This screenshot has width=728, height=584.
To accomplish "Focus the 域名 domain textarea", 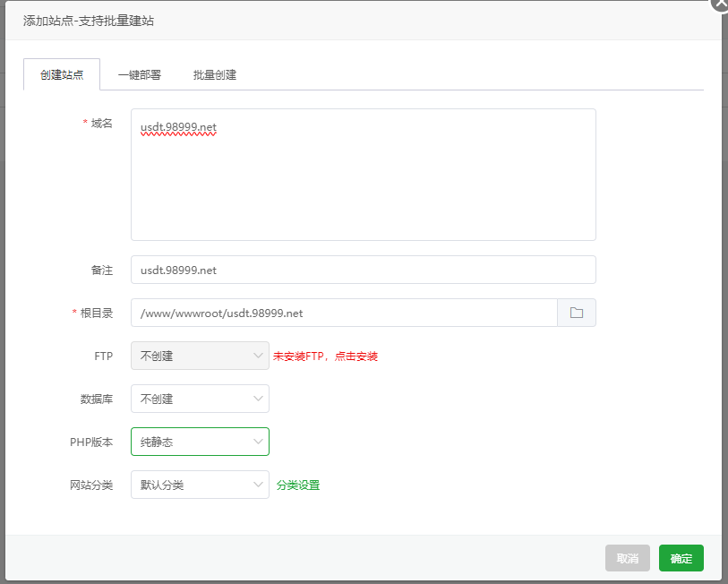I will coord(364,175).
